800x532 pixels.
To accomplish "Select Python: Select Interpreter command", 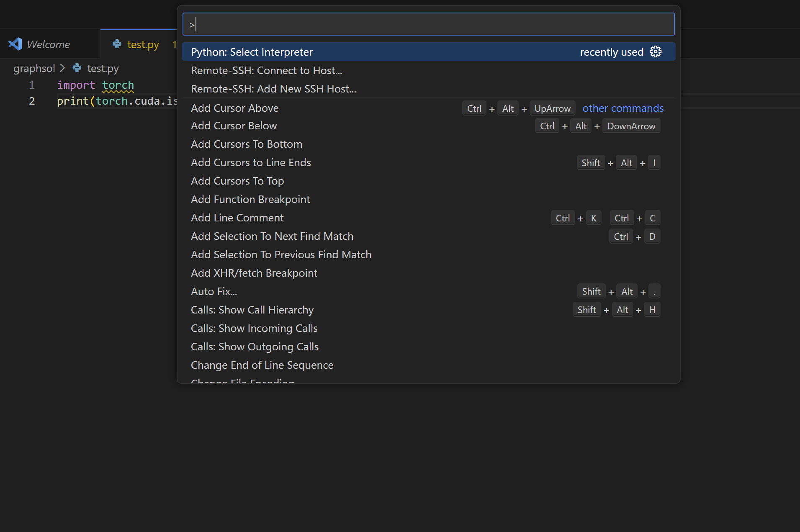I will tap(252, 52).
